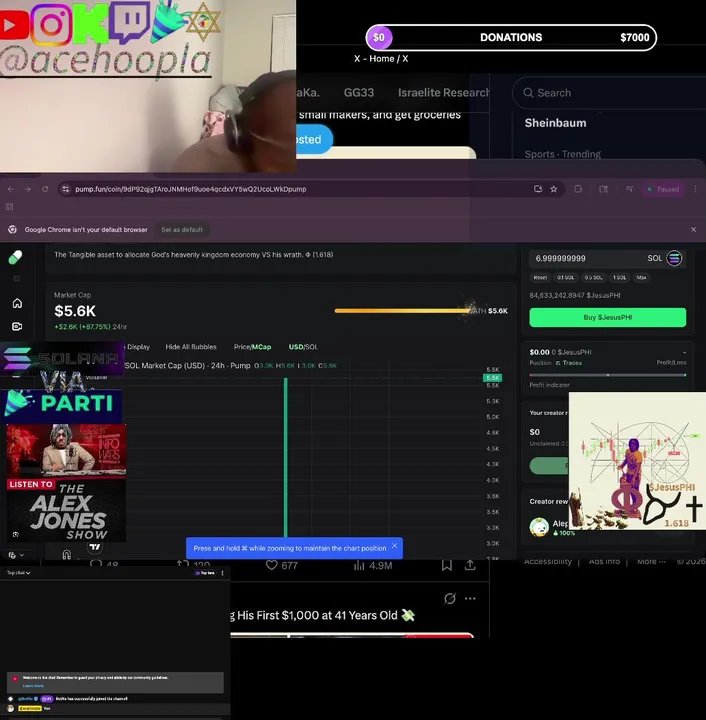Viewport: 706px width, 720px height.
Task: Select the 0.1 SOL preset
Action: pyautogui.click(x=565, y=278)
